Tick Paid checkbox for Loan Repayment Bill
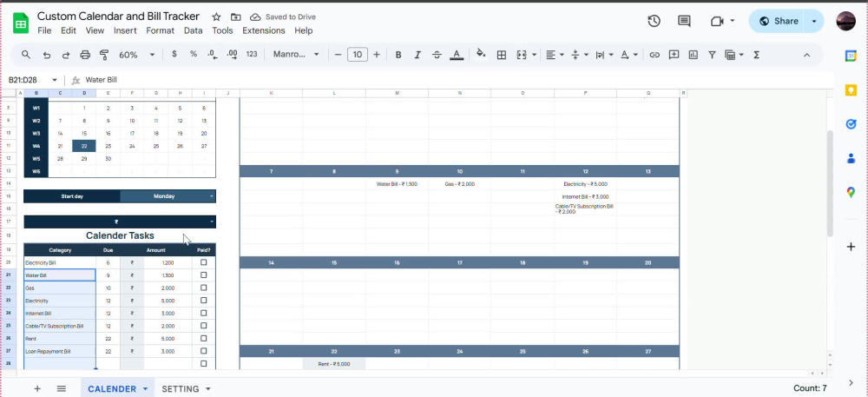Viewport: 868px width, 397px height. point(204,351)
